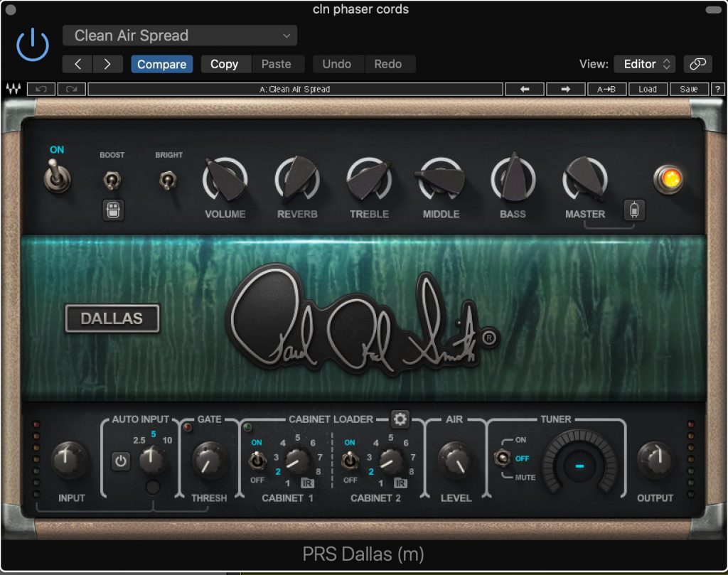Open Waves help question mark

(x=717, y=89)
